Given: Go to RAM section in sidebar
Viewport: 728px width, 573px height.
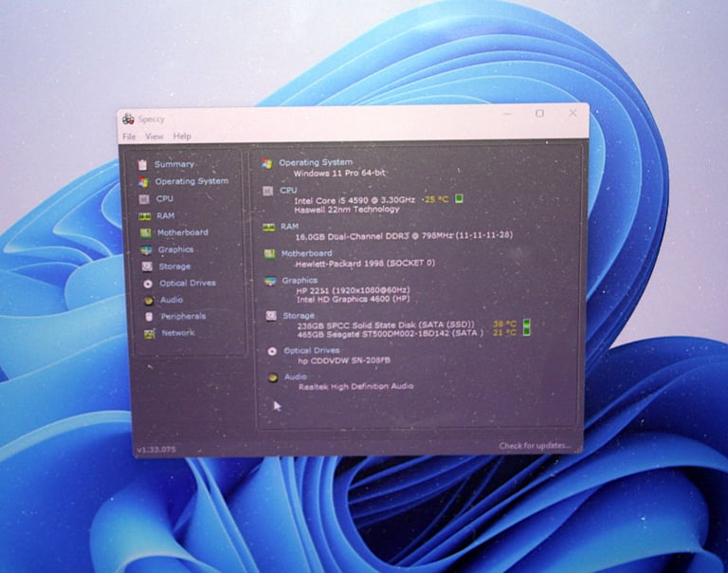Looking at the screenshot, I should (165, 215).
